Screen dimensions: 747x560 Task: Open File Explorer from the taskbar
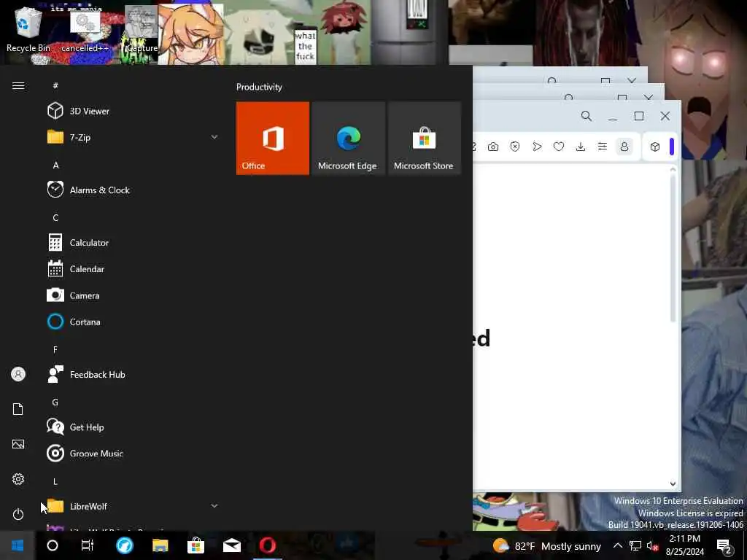click(160, 545)
